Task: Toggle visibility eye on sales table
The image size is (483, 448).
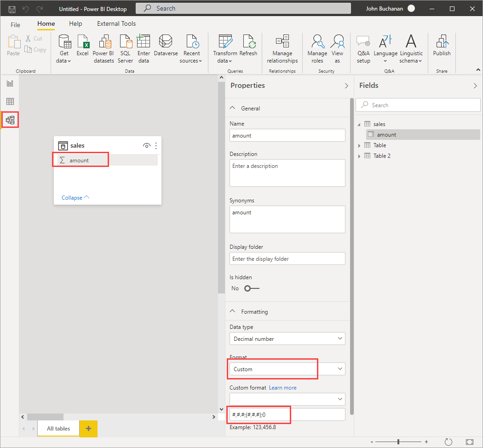Action: 147,146
